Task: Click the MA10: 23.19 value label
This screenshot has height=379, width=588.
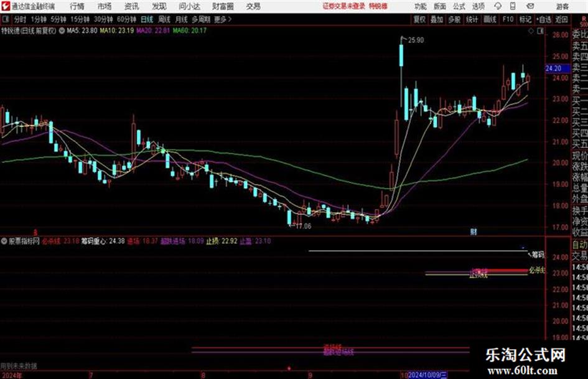Action: [x=116, y=30]
